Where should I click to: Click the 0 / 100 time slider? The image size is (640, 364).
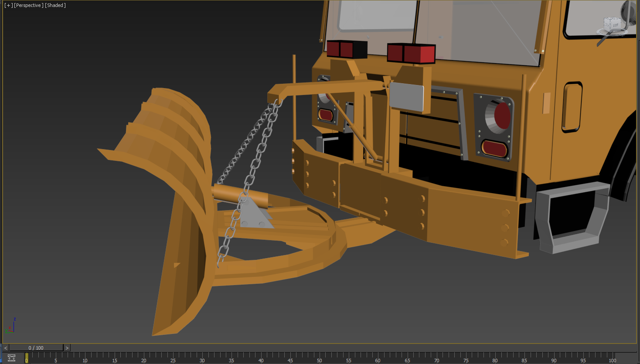point(36,348)
